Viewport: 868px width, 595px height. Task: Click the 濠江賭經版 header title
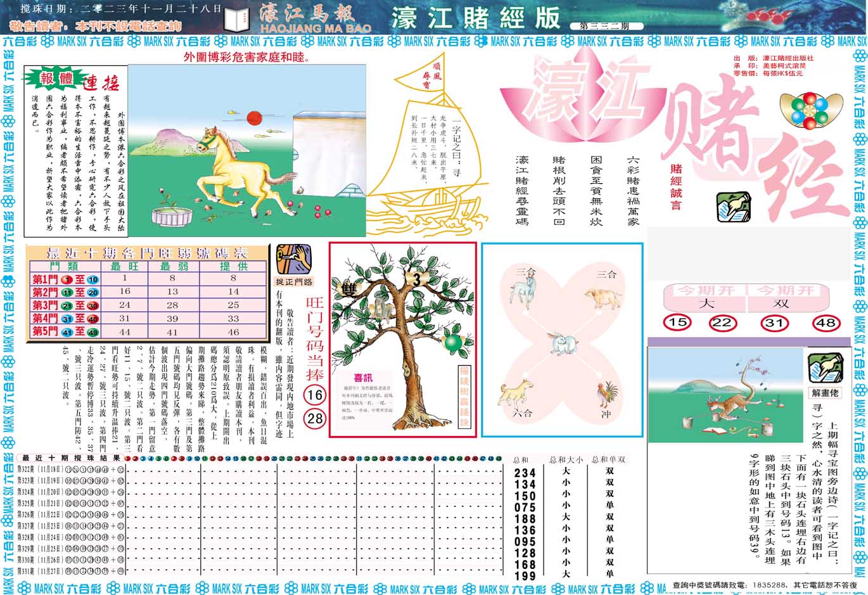coord(475,18)
